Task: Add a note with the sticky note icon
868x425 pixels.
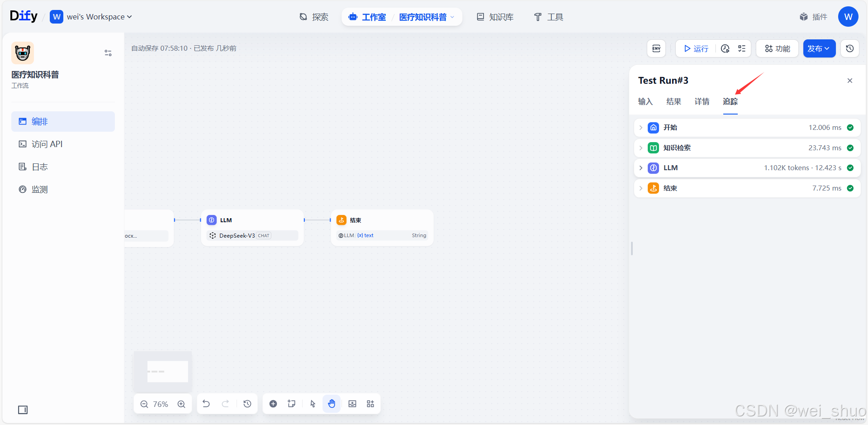Action: coord(292,404)
